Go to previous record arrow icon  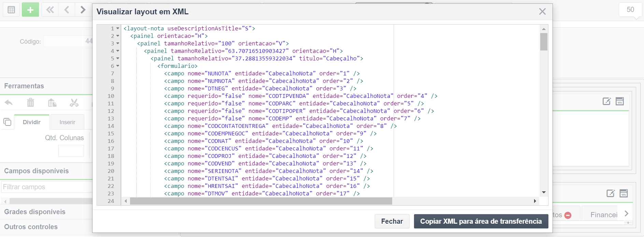(x=67, y=10)
